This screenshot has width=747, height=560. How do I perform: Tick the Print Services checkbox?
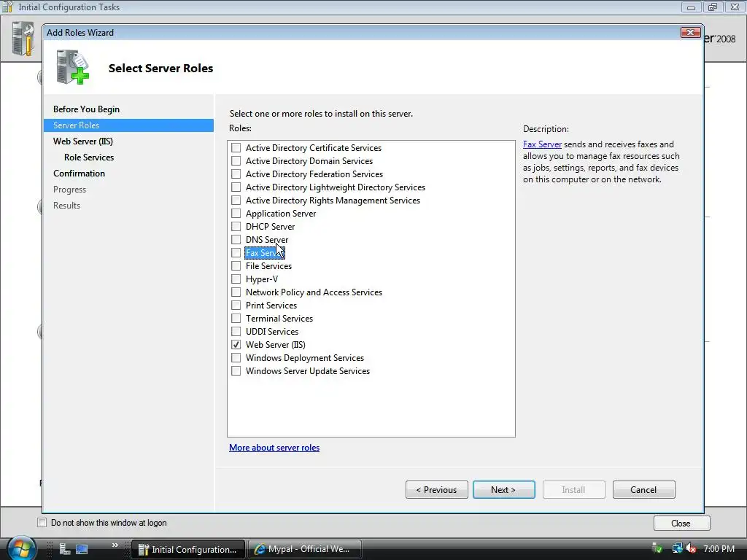click(236, 305)
